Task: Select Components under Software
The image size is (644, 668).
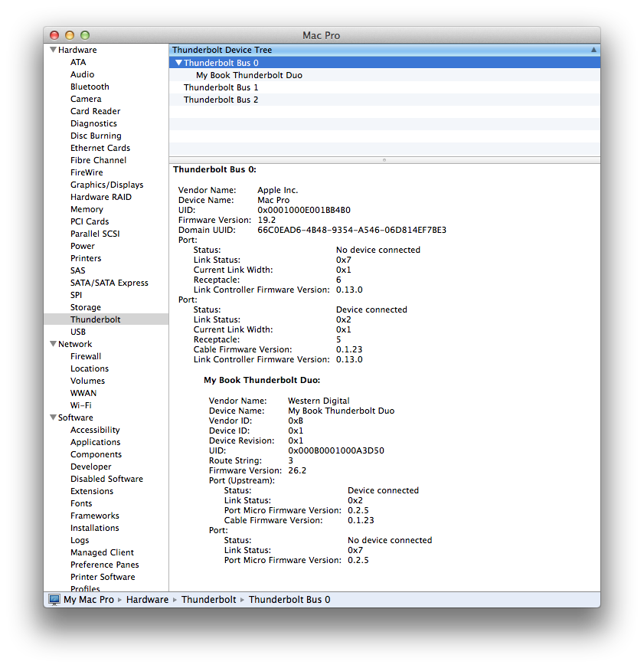Action: coord(96,454)
